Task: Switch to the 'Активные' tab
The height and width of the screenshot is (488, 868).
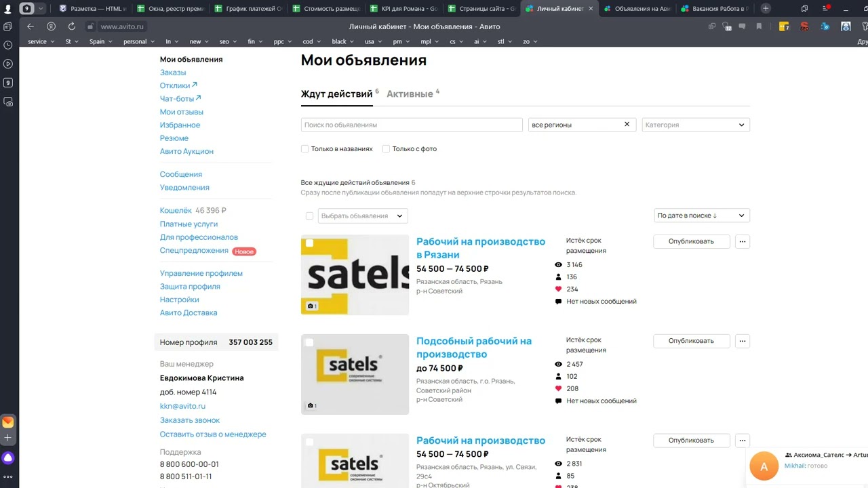Action: tap(410, 94)
